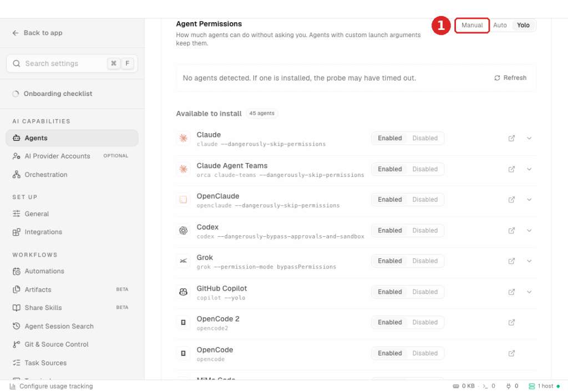The width and height of the screenshot is (568, 392).
Task: Click the Share Skills book icon
Action: tap(16, 308)
